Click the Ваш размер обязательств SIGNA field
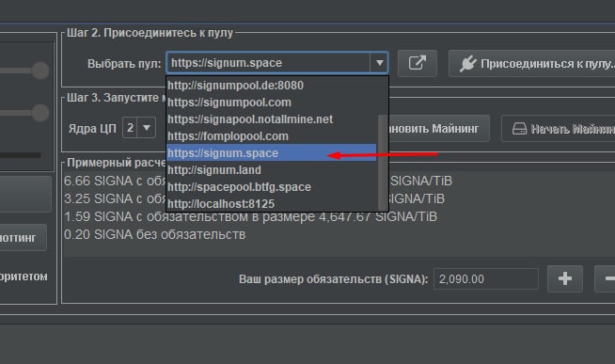The image size is (615, 364). coord(485,279)
